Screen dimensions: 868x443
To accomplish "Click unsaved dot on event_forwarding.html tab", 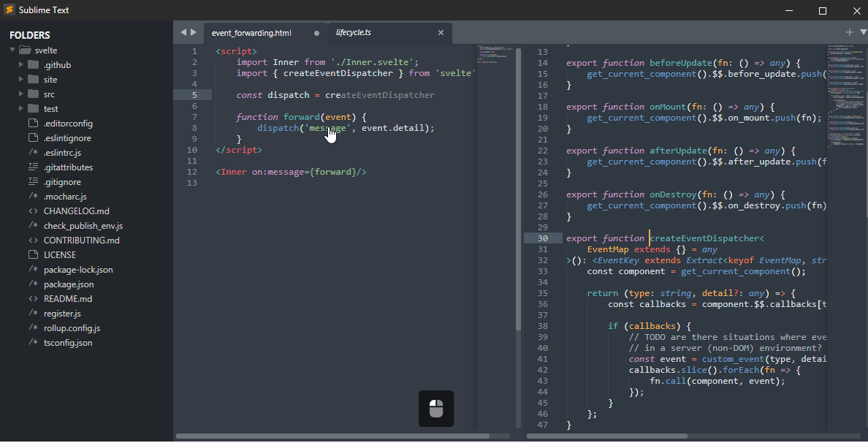I will point(316,33).
